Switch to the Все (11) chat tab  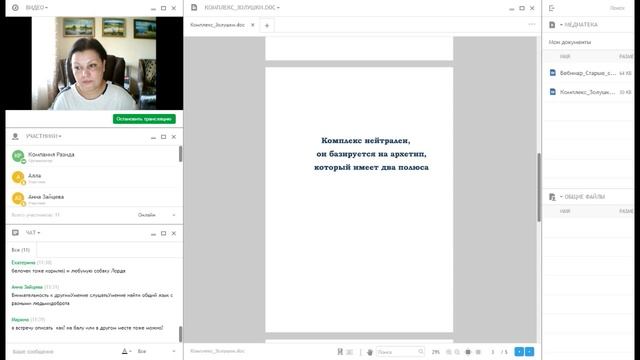tap(21, 250)
